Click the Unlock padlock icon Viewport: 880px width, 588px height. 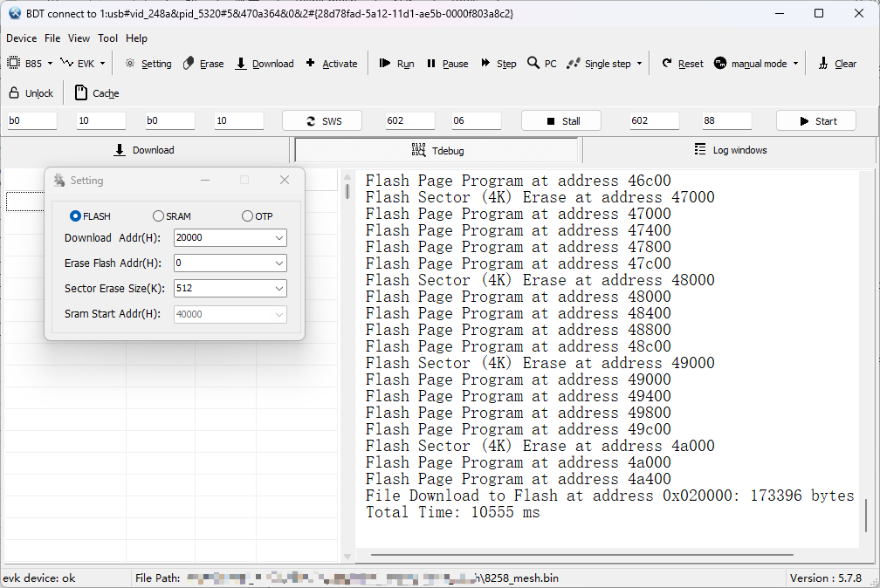pyautogui.click(x=14, y=93)
